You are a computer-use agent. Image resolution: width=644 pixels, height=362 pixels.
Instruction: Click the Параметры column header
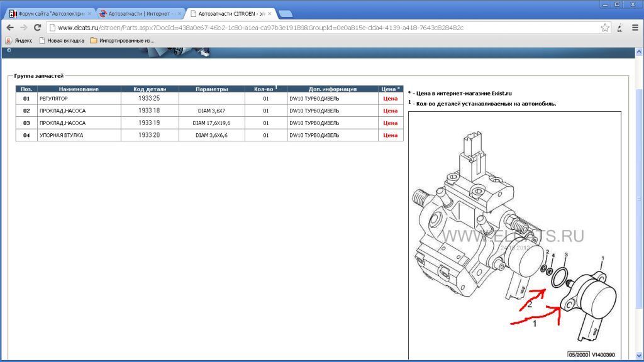click(x=211, y=89)
